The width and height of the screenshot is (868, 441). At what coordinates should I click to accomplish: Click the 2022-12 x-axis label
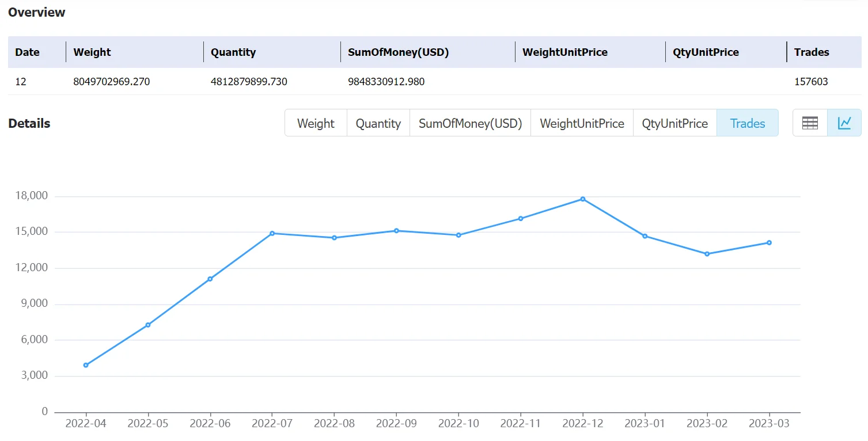coord(583,424)
